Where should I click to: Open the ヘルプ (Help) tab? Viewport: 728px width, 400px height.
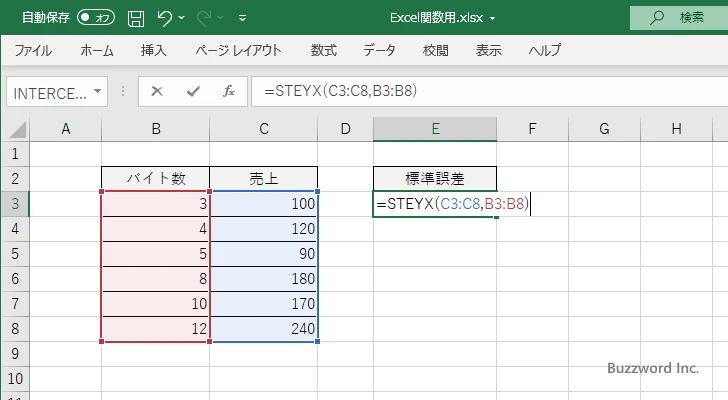(545, 50)
